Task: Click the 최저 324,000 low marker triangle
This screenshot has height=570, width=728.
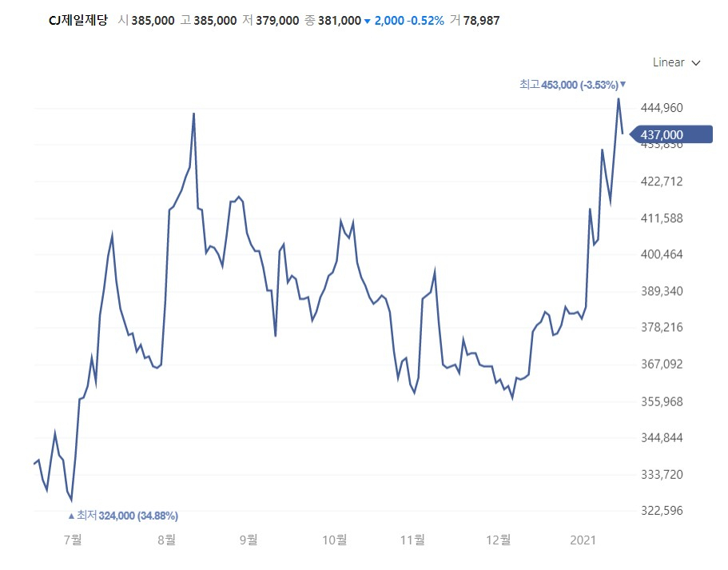Action: click(71, 516)
